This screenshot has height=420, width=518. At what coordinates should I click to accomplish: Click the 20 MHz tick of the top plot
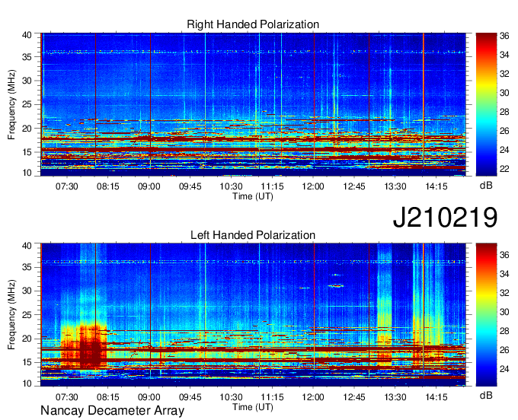pyautogui.click(x=27, y=129)
